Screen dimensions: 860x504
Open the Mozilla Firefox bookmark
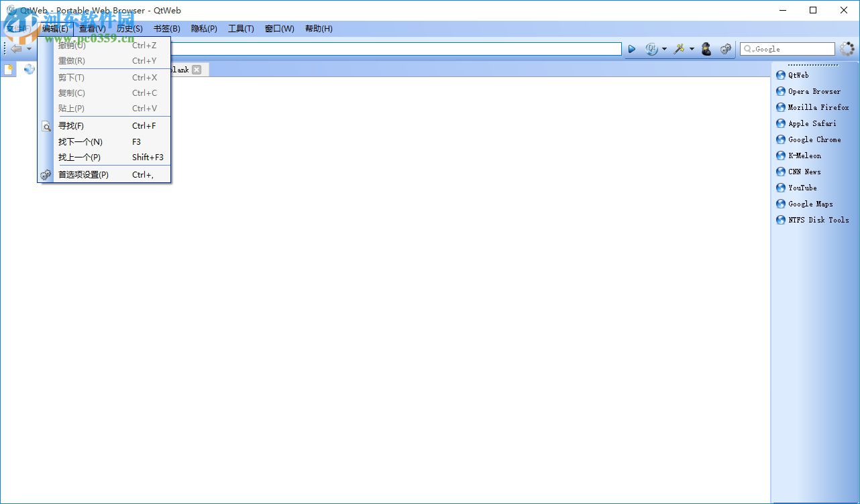tap(812, 107)
